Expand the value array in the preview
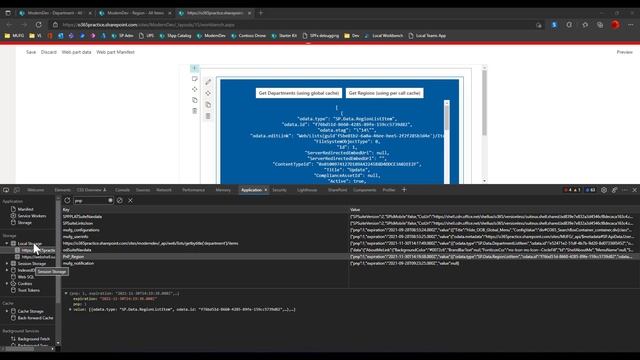The image size is (640, 360). point(70,309)
